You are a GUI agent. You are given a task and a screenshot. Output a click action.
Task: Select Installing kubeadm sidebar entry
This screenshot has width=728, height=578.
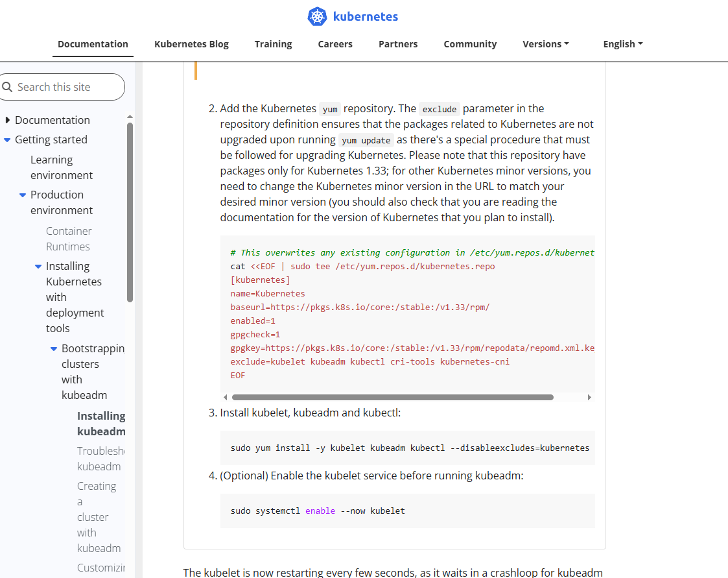(101, 424)
